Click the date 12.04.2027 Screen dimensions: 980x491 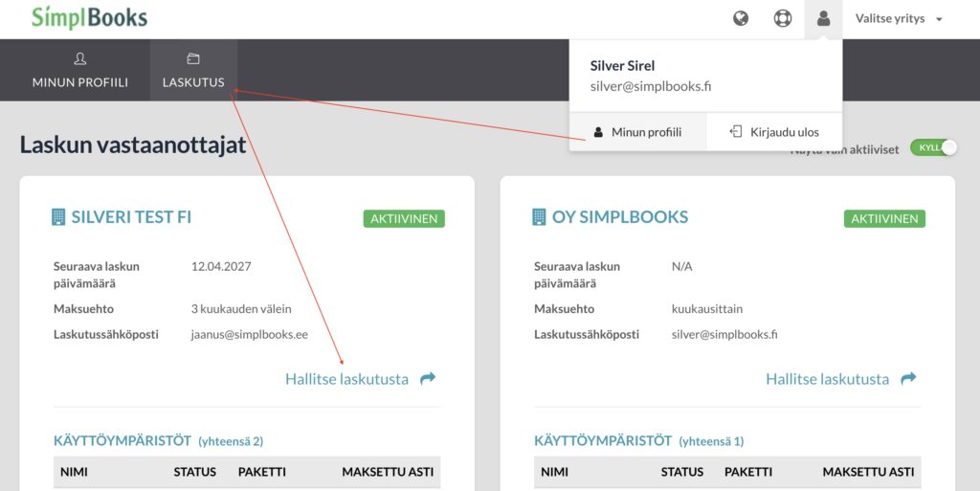(221, 266)
